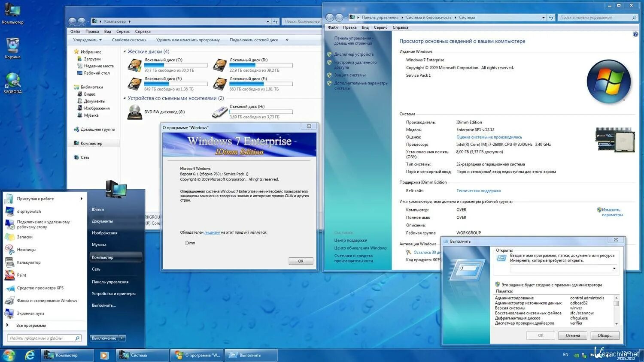Select DVD RW drive (G:) icon
The height and width of the screenshot is (362, 644).
[x=134, y=112]
